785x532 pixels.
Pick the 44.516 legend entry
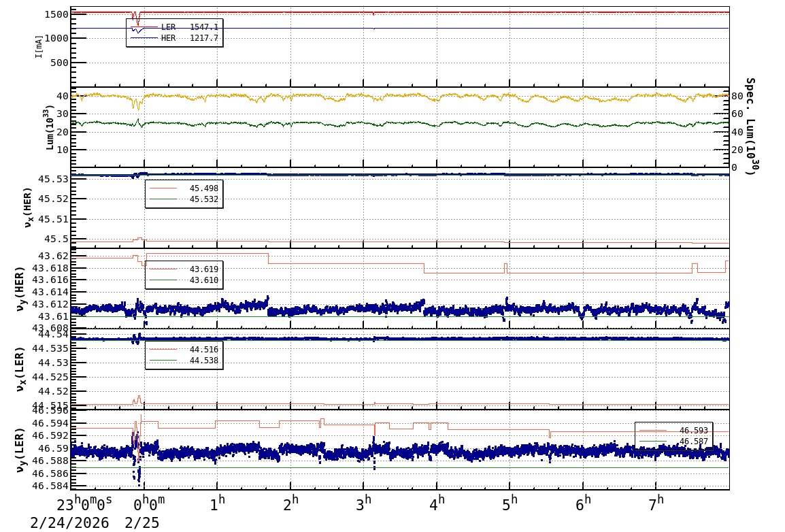click(184, 350)
